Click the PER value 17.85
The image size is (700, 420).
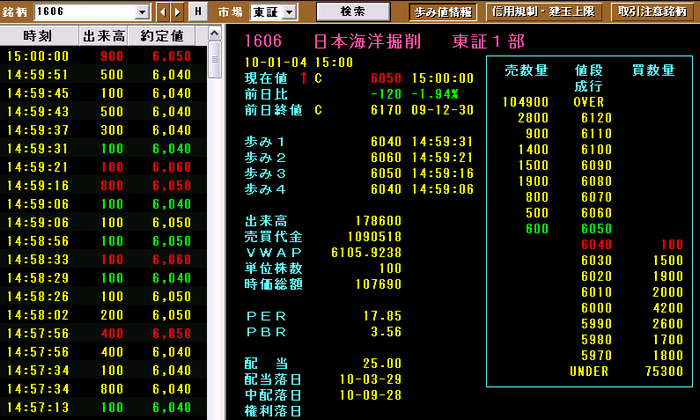point(382,316)
